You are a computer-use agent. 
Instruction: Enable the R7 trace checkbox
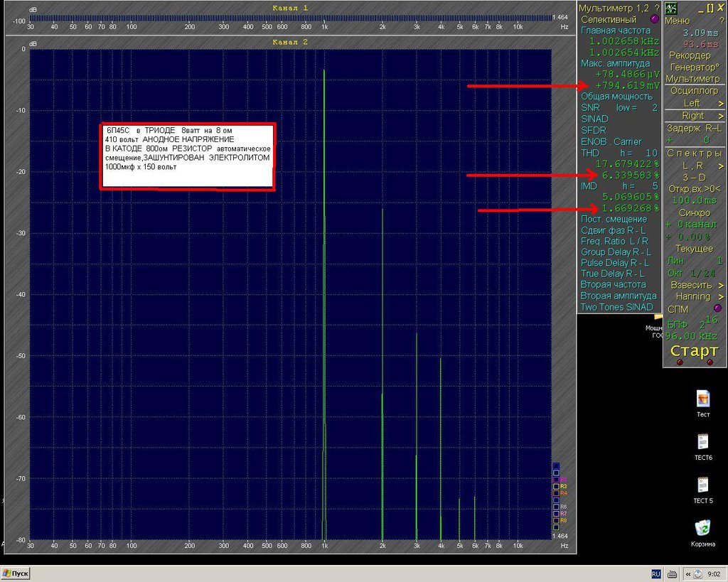[x=556, y=514]
